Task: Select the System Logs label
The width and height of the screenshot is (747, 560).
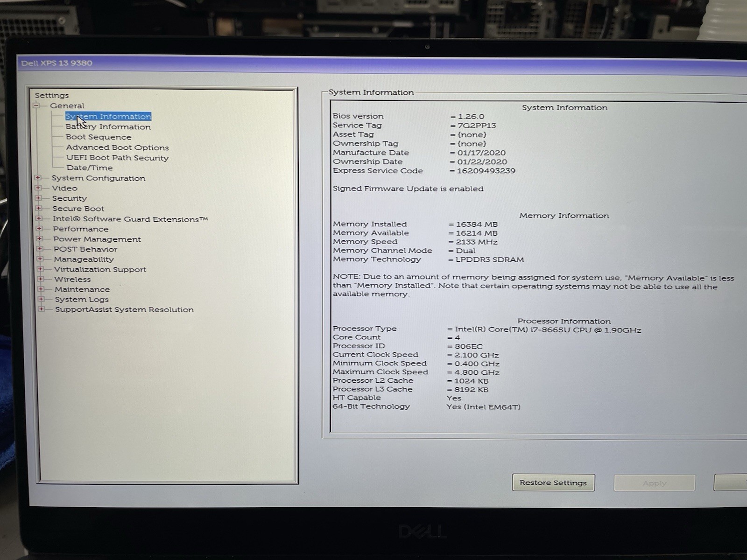Action: coord(82,299)
